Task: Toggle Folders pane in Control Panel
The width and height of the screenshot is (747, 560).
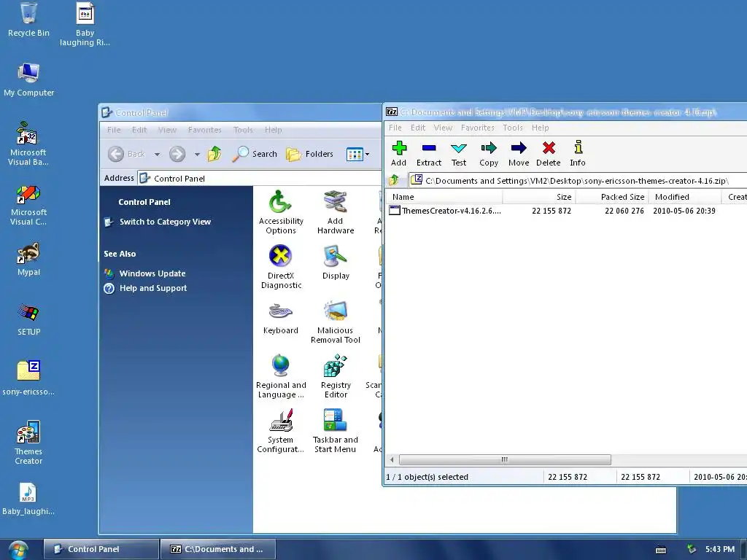Action: (309, 154)
